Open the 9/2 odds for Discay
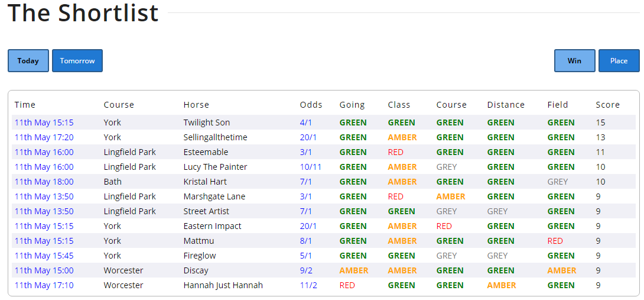644x300 pixels. [306, 270]
